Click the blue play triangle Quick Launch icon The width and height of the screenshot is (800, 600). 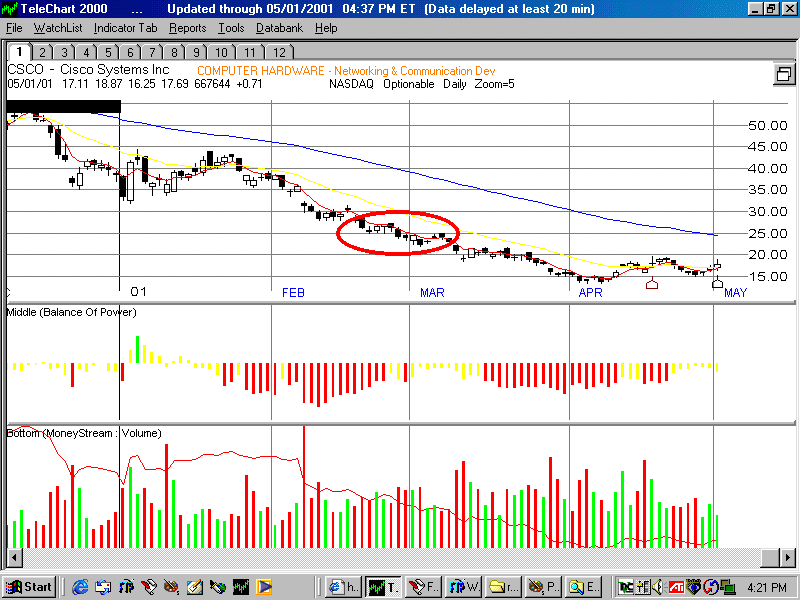click(264, 587)
